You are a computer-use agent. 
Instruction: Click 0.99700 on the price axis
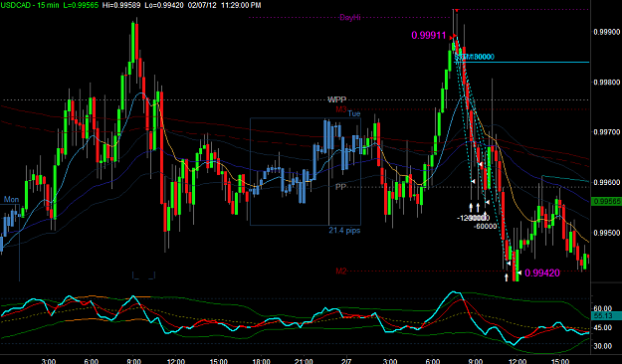click(x=606, y=132)
